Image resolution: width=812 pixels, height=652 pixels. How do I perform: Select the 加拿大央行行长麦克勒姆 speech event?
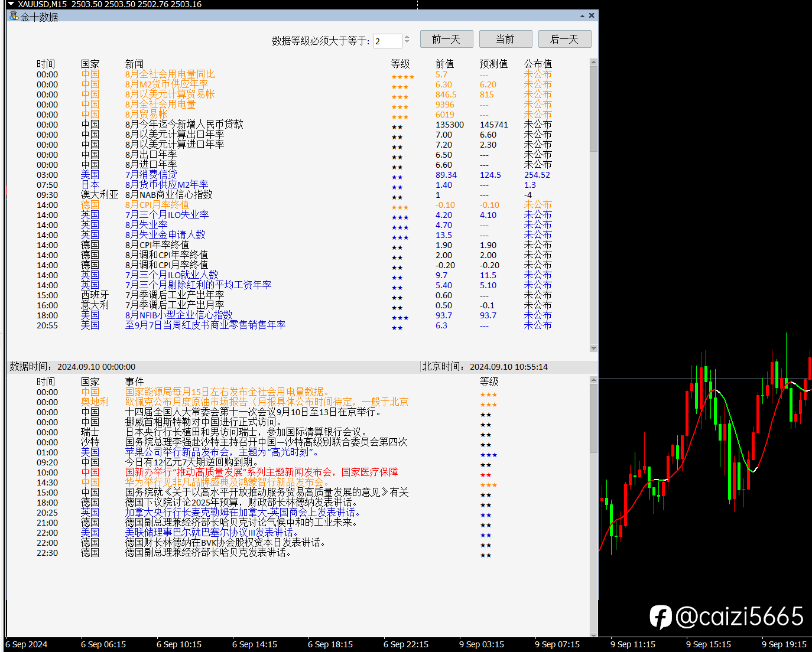pyautogui.click(x=267, y=513)
